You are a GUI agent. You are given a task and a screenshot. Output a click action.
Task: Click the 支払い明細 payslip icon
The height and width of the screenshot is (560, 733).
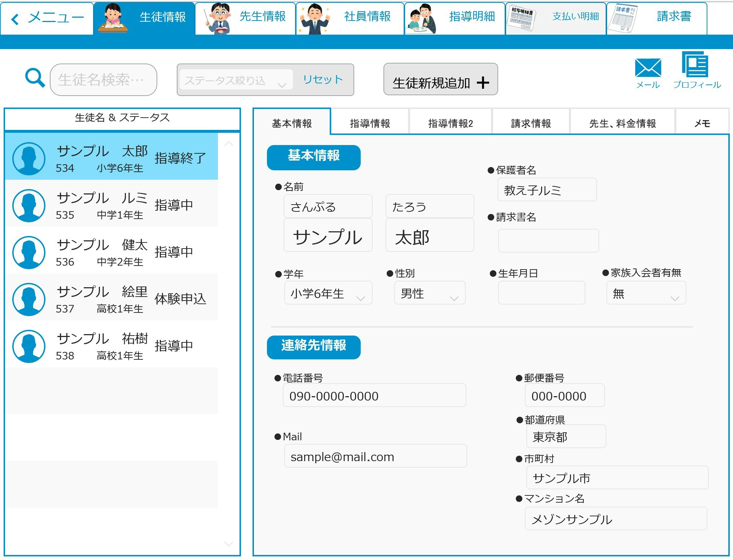coord(521,18)
